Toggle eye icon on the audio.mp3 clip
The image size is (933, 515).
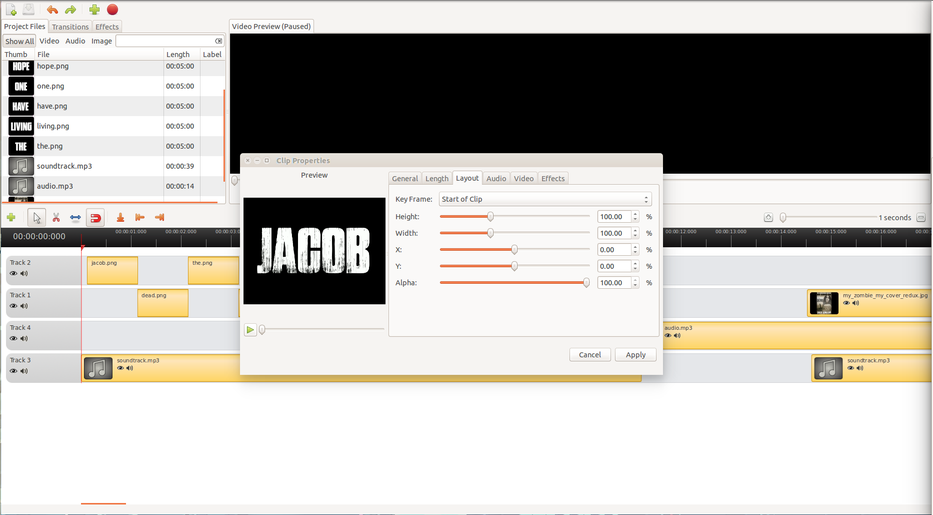[x=668, y=335]
